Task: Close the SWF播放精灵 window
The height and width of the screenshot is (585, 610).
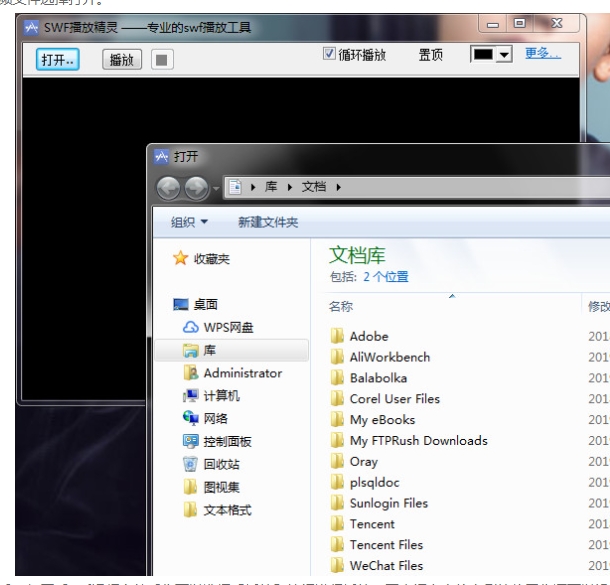Action: 557,23
